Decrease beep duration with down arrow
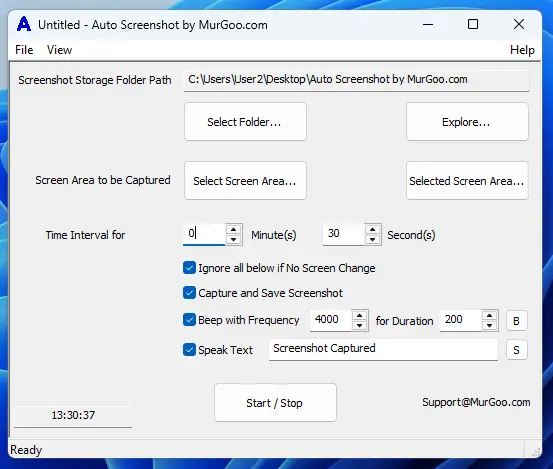 pyautogui.click(x=490, y=325)
